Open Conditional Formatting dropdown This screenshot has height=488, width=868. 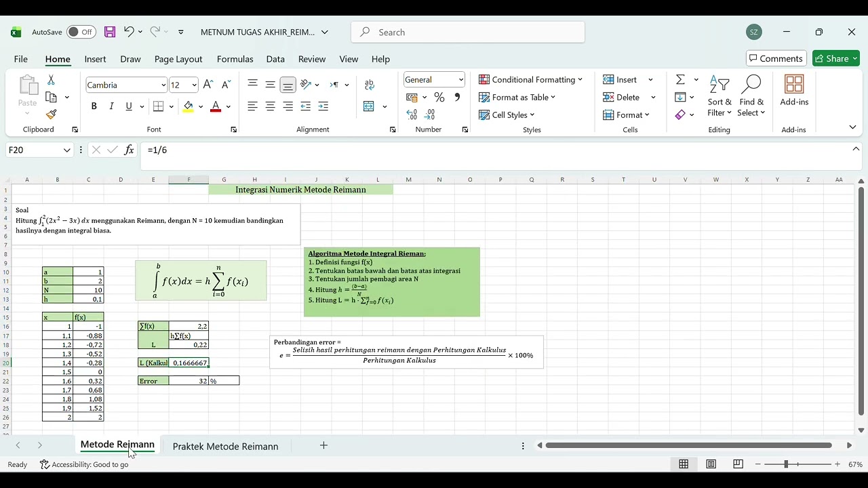pos(530,79)
